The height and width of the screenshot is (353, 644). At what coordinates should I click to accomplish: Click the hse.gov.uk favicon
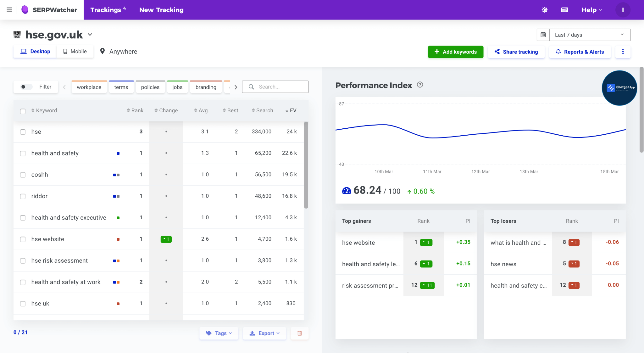point(17,35)
